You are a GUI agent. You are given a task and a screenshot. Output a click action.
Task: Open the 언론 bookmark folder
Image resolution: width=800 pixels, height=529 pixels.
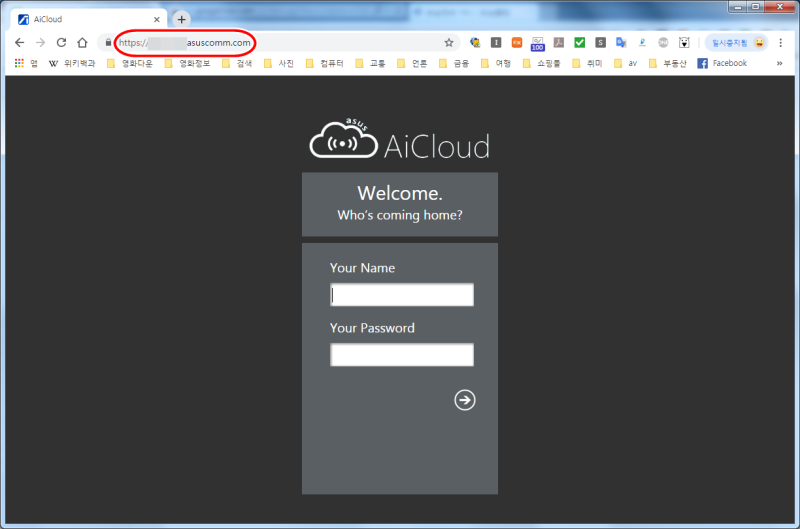click(412, 63)
